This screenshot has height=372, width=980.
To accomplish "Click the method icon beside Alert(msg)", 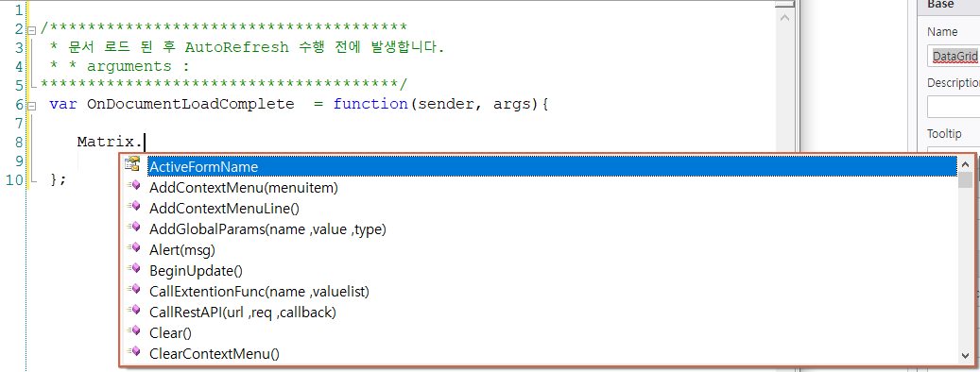I will (132, 248).
